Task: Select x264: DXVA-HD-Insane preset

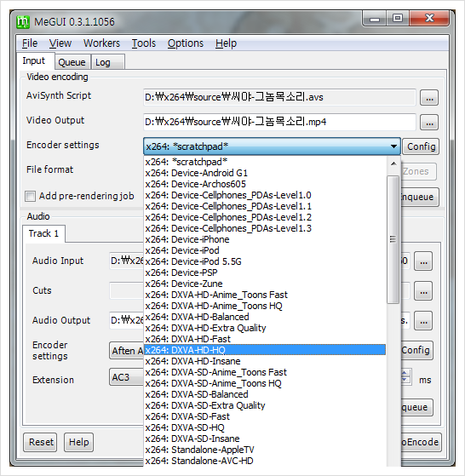Action: pos(265,362)
